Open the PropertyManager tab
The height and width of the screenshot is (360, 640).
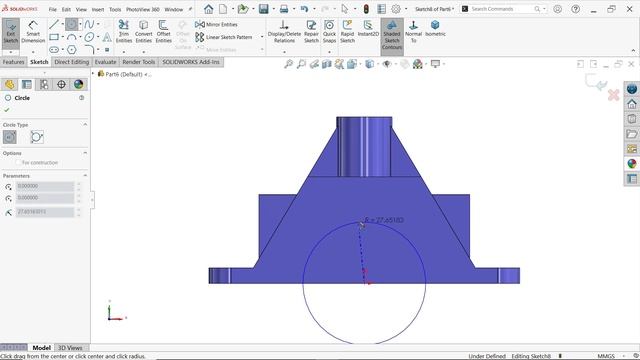(27, 84)
